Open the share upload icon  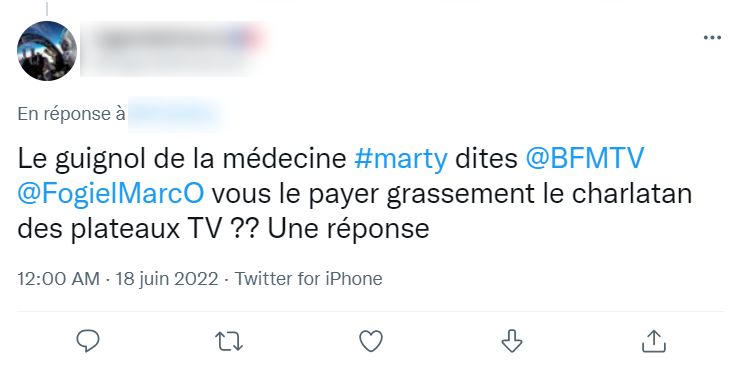pos(654,341)
